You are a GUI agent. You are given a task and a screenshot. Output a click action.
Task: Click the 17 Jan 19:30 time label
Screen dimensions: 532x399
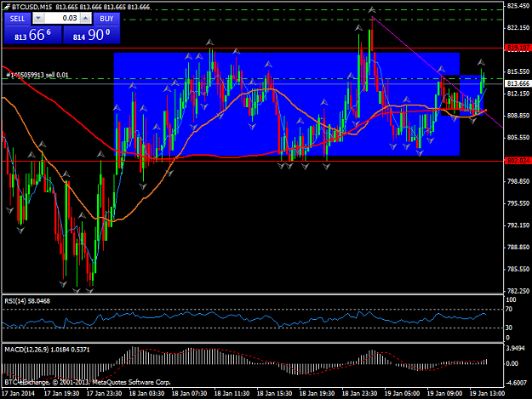[x=62, y=394]
